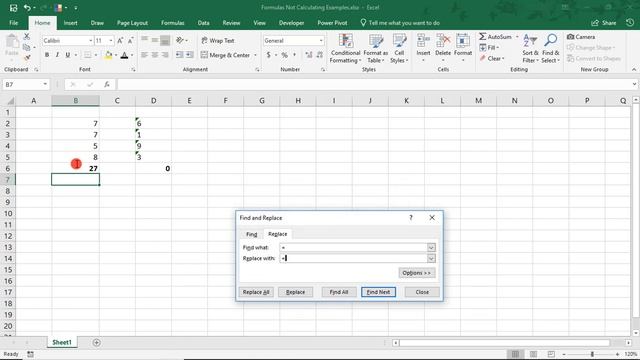Toggle Underline formatting
The height and width of the screenshot is (360, 640).
click(67, 55)
